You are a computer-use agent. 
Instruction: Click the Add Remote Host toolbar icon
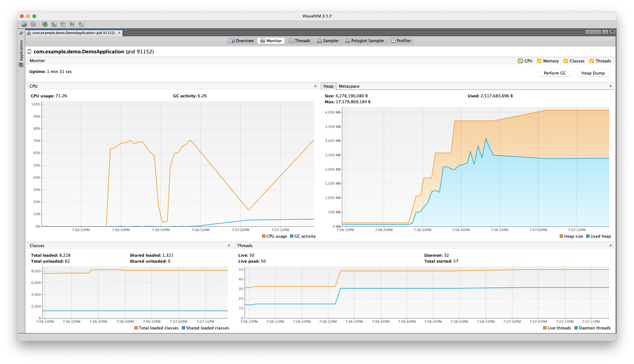45,24
